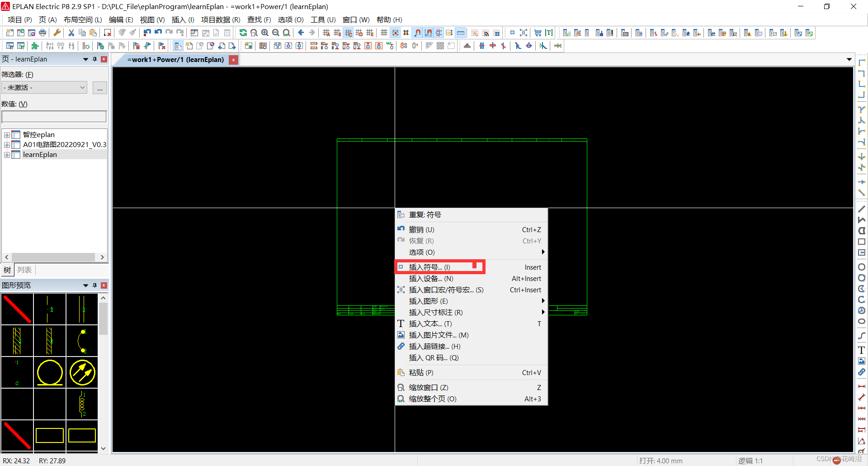This screenshot has width=868, height=466.
Task: Toggle grid E display
Action: point(370,33)
